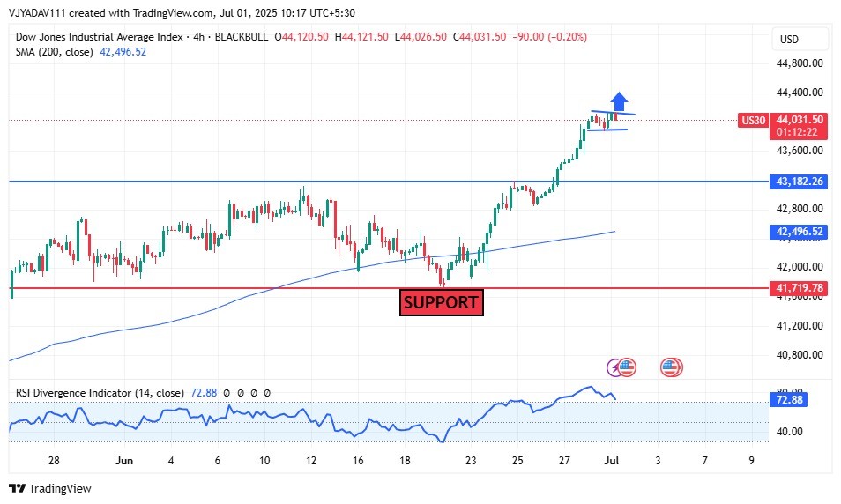This screenshot has width=841, height=504.
Task: Select the blue up arrow drawing
Action: (x=620, y=101)
